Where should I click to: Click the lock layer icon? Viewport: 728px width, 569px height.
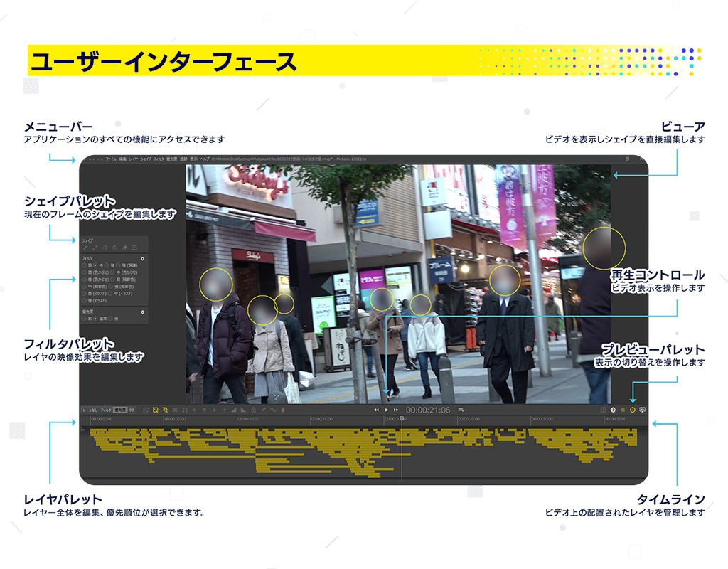tap(254, 410)
